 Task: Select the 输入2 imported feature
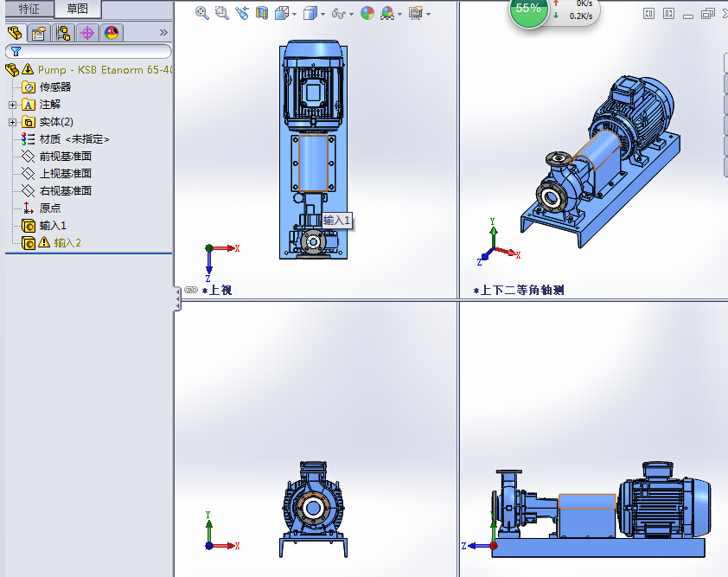[67, 242]
